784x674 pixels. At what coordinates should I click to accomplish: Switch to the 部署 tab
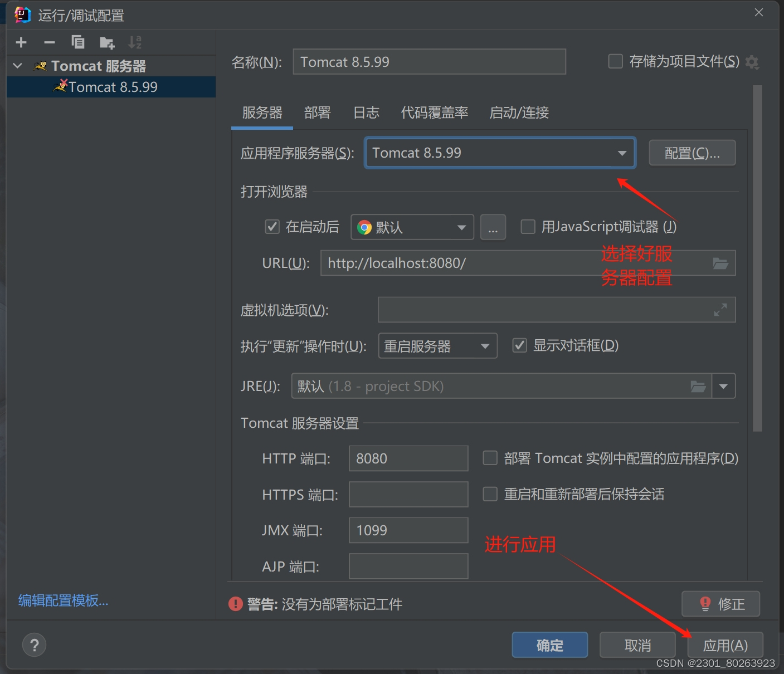pos(317,113)
